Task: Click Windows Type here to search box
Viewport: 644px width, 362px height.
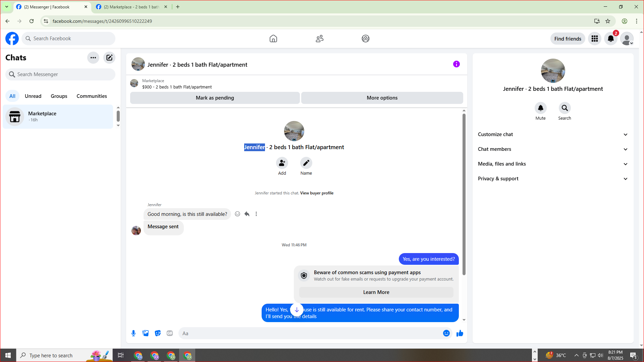Action: pyautogui.click(x=65, y=355)
